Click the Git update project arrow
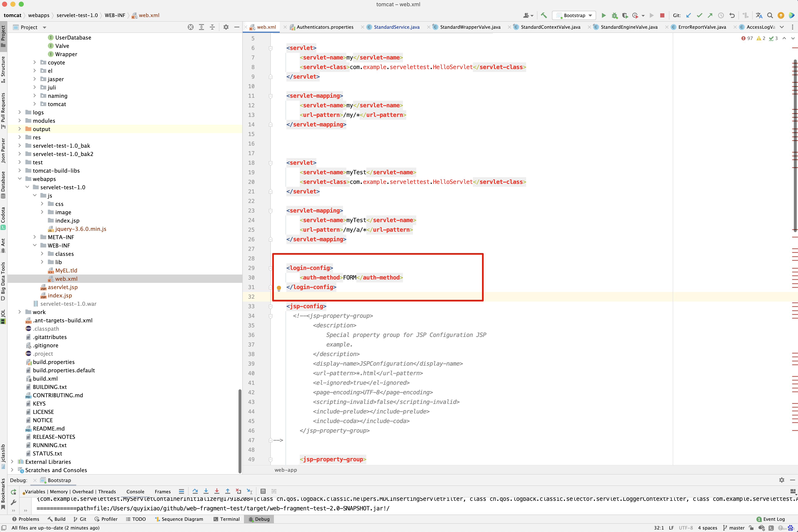Viewport: 798px width, 532px height. (x=688, y=15)
